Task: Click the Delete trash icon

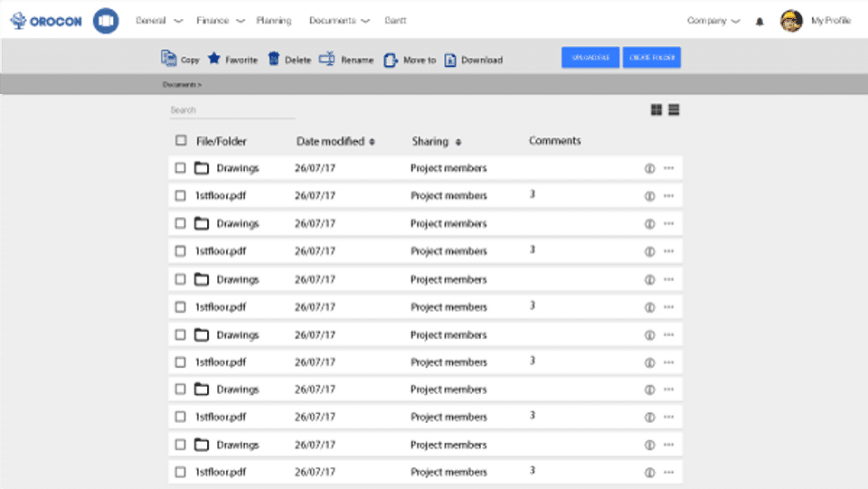Action: tap(273, 59)
